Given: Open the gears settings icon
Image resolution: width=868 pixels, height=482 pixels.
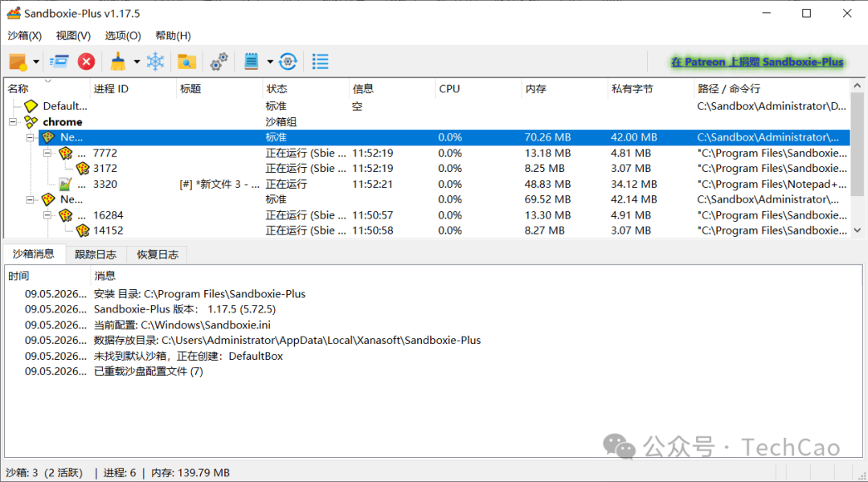Looking at the screenshot, I should tap(219, 62).
